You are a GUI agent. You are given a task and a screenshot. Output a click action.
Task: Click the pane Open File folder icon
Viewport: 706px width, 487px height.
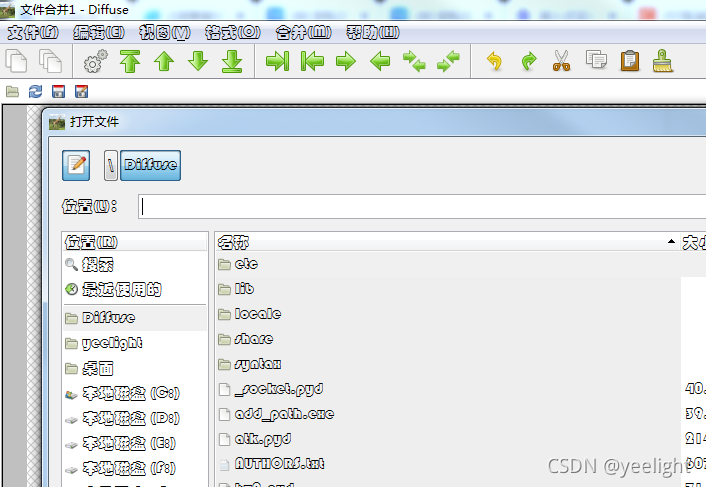[x=13, y=92]
